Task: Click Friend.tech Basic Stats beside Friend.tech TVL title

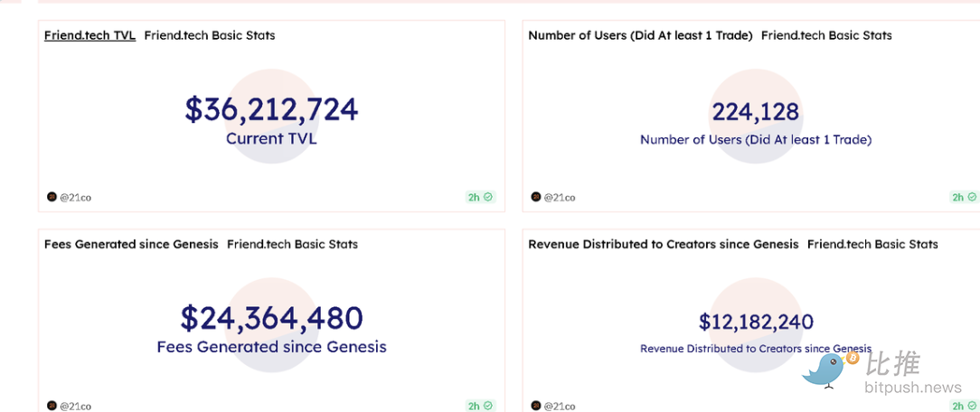Action: (210, 35)
